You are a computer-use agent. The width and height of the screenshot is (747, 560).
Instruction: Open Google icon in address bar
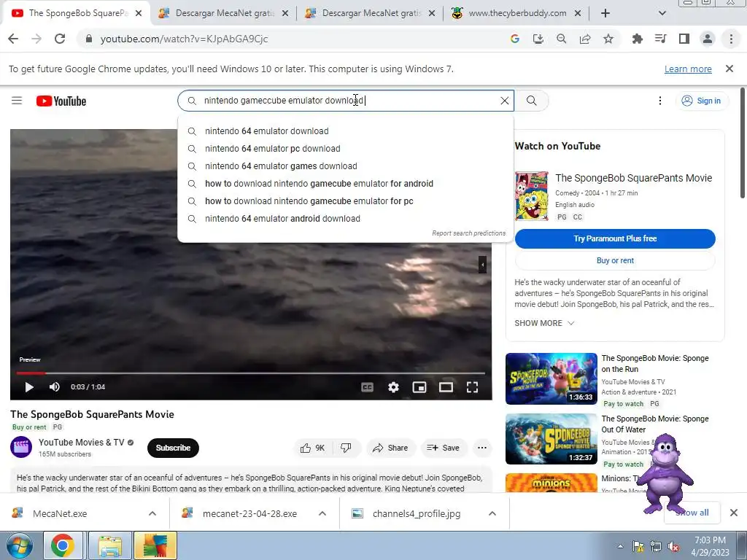tap(514, 39)
